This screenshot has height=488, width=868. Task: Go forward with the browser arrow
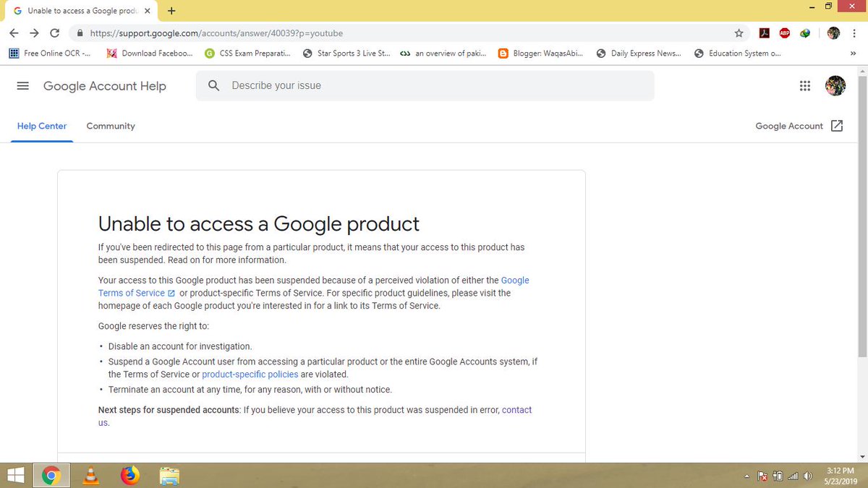point(34,33)
